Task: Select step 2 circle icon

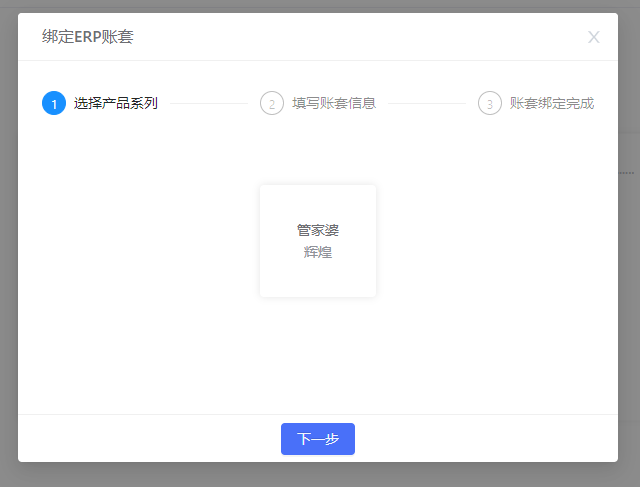Action: [x=272, y=103]
